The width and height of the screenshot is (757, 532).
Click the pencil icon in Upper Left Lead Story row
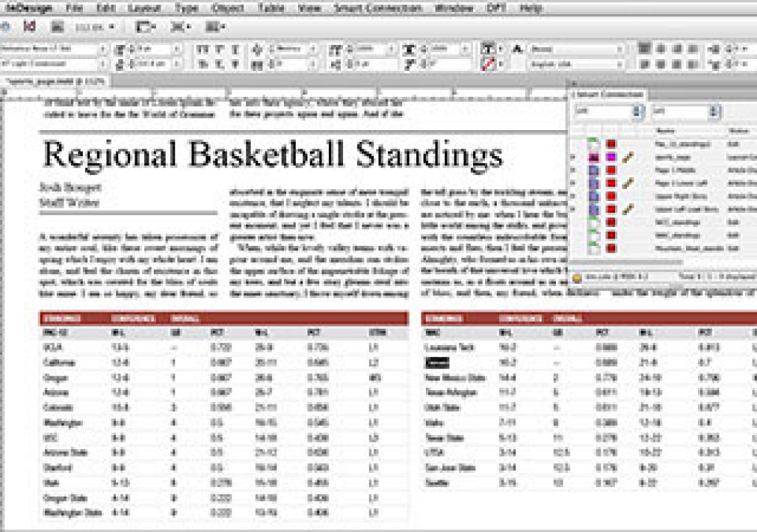click(627, 210)
